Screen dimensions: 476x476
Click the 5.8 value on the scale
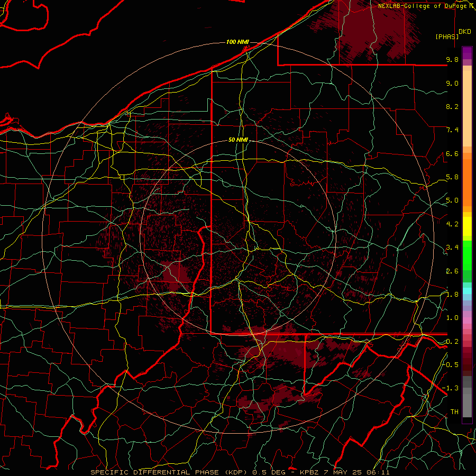(452, 177)
